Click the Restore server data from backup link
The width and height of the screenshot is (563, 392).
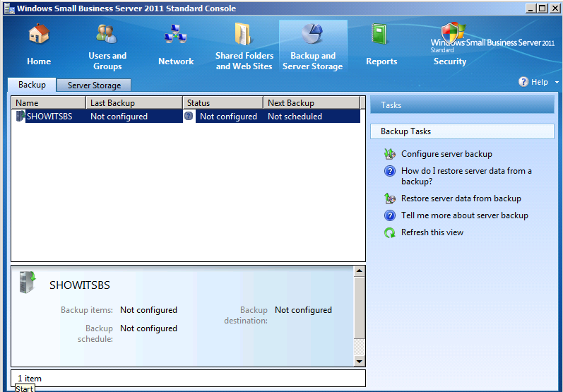pyautogui.click(x=461, y=198)
